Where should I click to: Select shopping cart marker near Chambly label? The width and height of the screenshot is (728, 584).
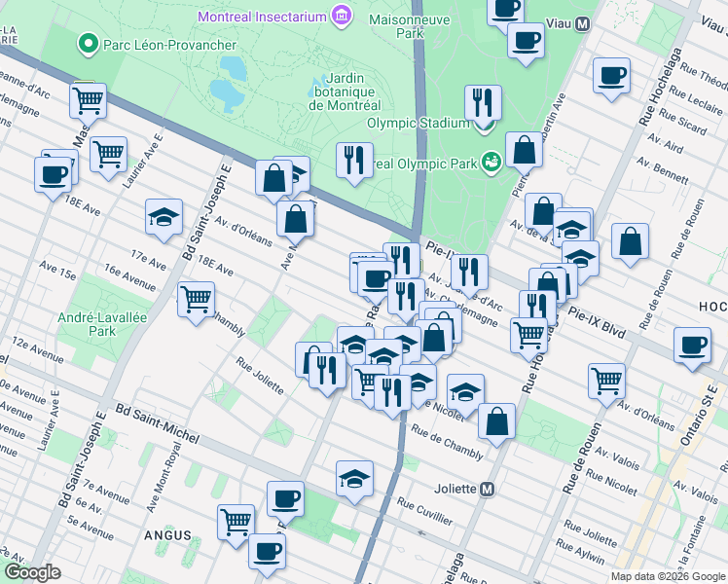(x=196, y=299)
